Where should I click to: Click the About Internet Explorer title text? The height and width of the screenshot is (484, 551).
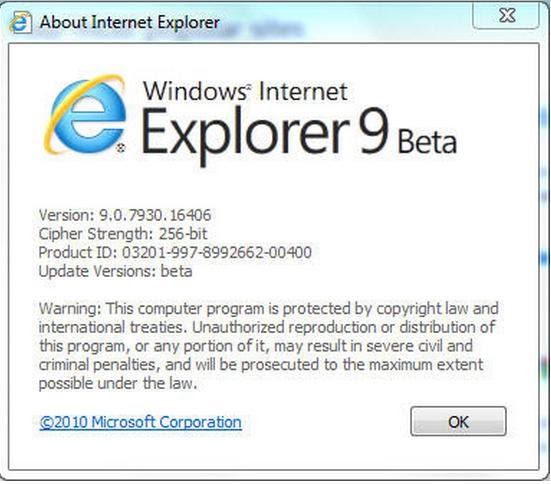click(x=130, y=22)
